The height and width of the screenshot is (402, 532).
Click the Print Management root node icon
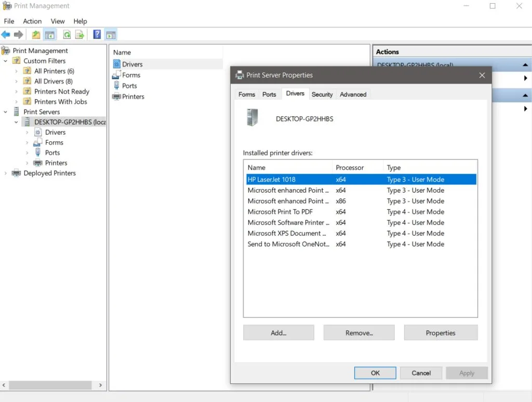[x=6, y=50]
